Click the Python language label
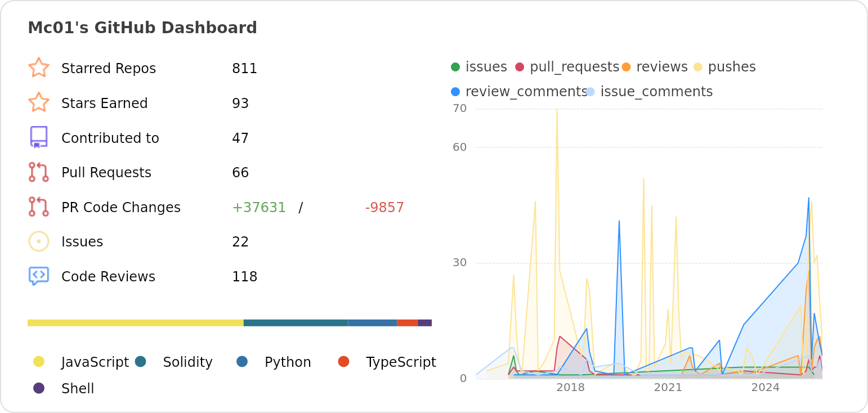 click(288, 362)
